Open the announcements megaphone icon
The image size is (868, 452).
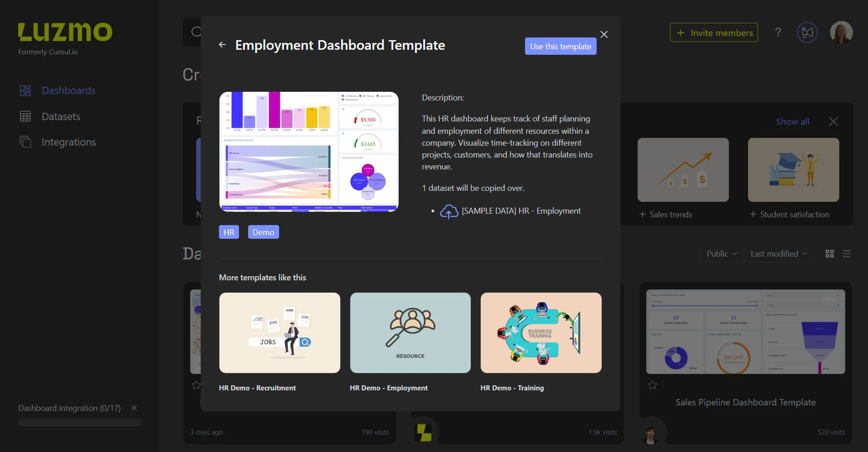(807, 32)
